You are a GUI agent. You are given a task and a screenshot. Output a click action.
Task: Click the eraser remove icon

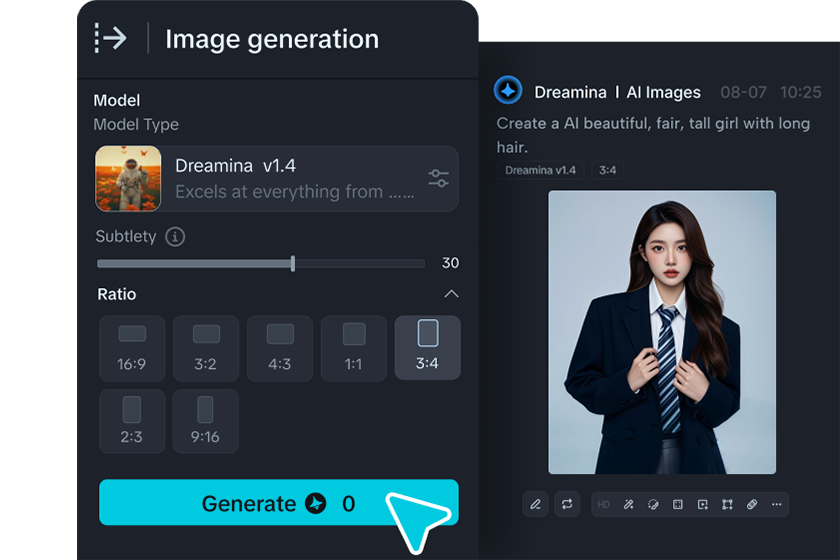tap(752, 505)
